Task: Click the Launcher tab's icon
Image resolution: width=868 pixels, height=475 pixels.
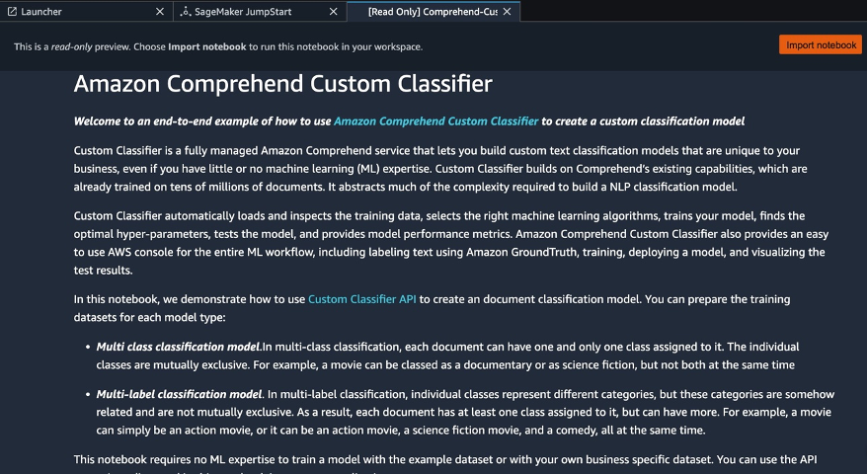Action: pos(12,12)
